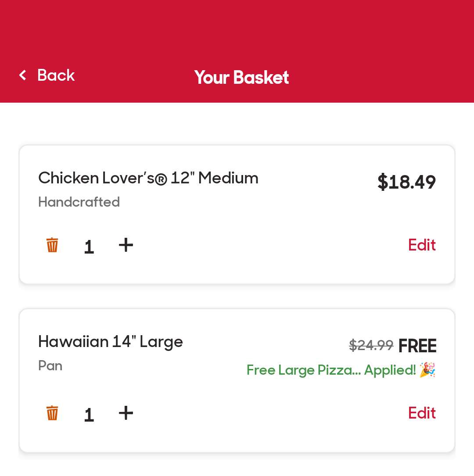Tap the Hawaiian 14" Large item name
The image size is (474, 476).
111,342
